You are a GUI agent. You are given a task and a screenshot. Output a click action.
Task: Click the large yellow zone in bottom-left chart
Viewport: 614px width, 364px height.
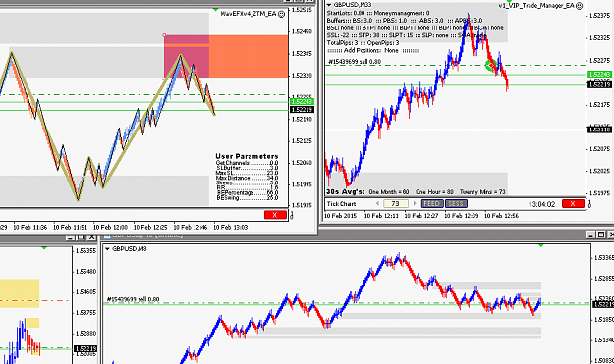[x=20, y=293]
